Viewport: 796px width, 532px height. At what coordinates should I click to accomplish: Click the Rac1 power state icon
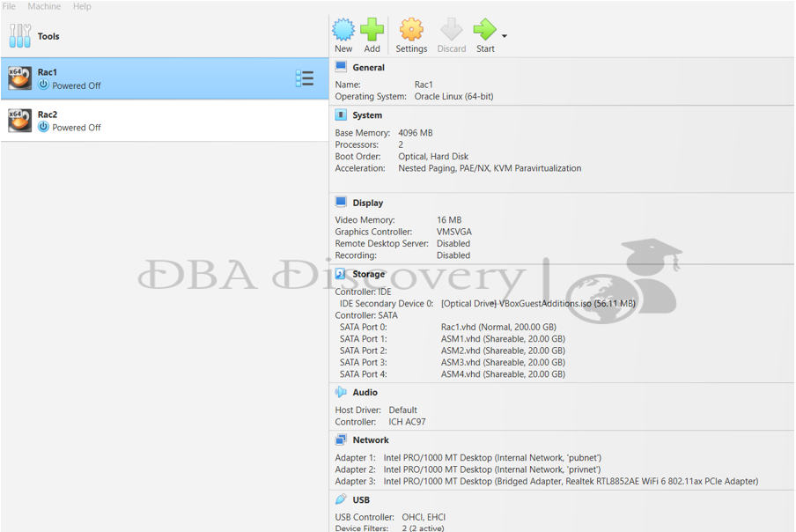(x=44, y=85)
